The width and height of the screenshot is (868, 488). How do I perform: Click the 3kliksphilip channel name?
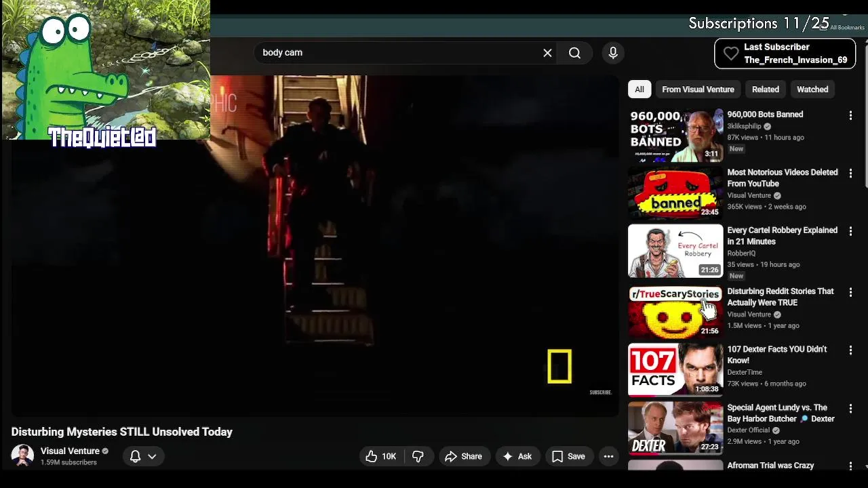[745, 127]
